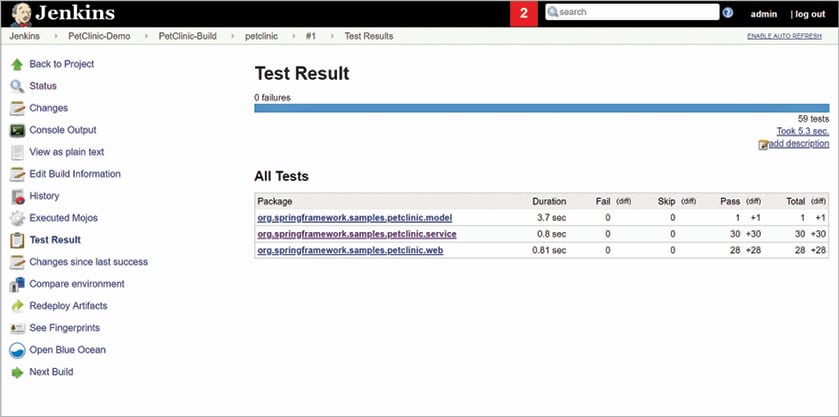839x417 pixels.
Task: Log out using the header link
Action: tap(809, 14)
